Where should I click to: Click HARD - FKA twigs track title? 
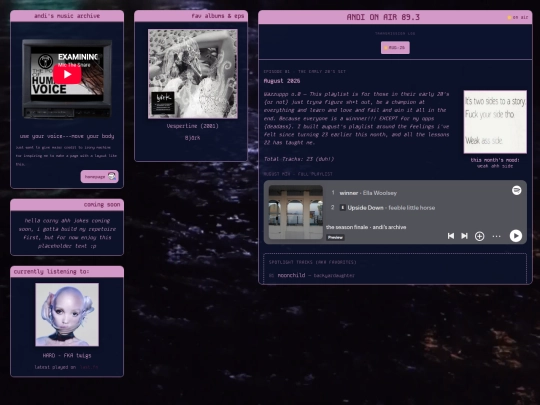click(67, 355)
